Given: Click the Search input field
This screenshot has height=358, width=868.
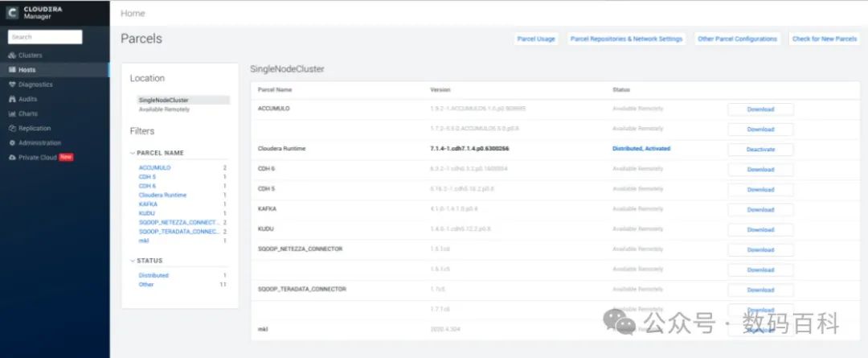Looking at the screenshot, I should (45, 37).
